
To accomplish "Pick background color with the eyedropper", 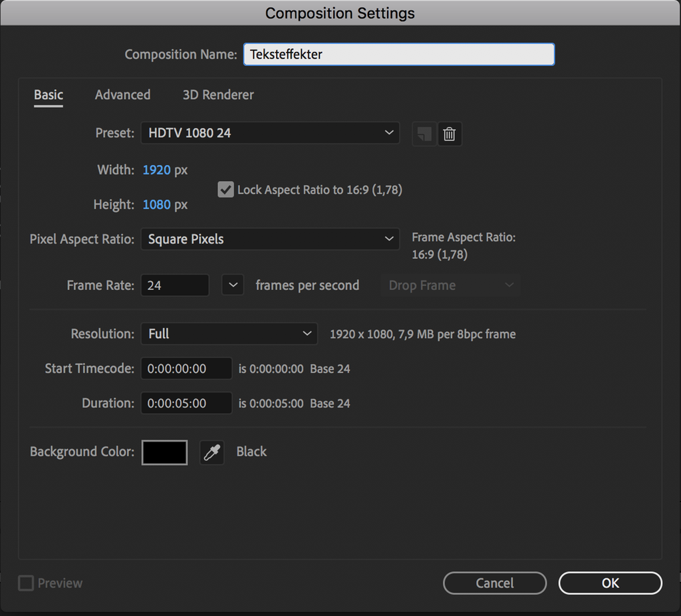I will (212, 452).
